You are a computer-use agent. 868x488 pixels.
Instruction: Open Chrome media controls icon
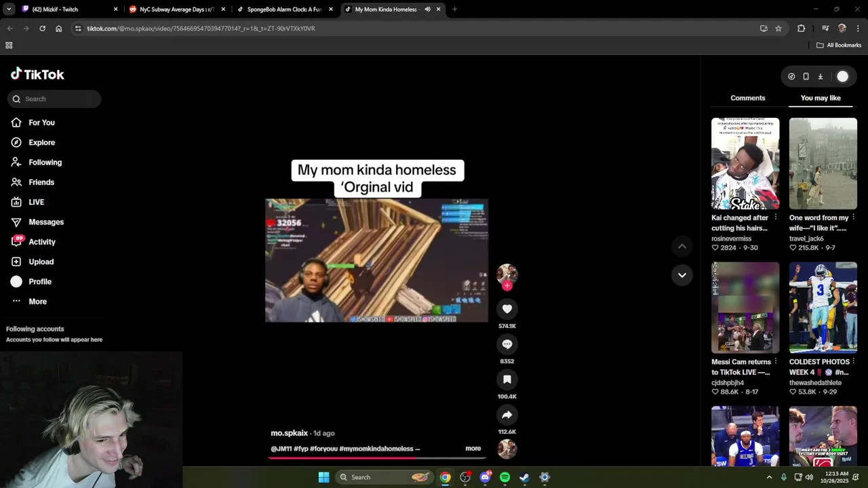point(825,28)
